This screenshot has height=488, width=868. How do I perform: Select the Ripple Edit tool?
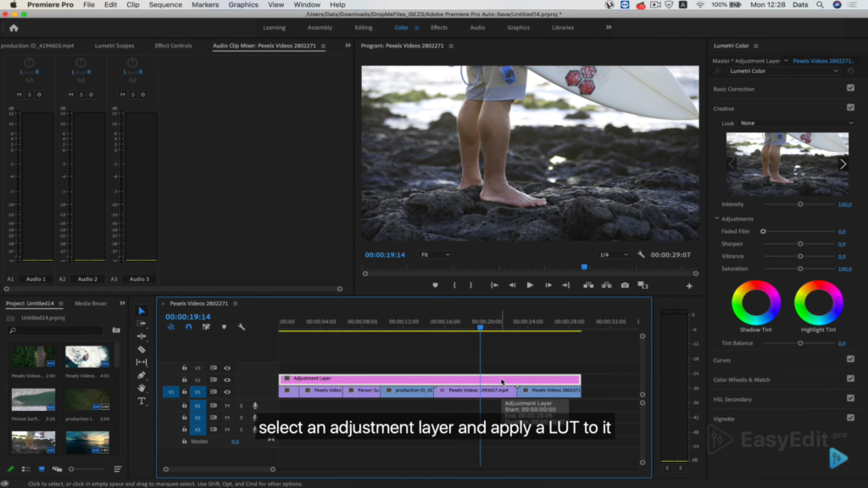(142, 336)
